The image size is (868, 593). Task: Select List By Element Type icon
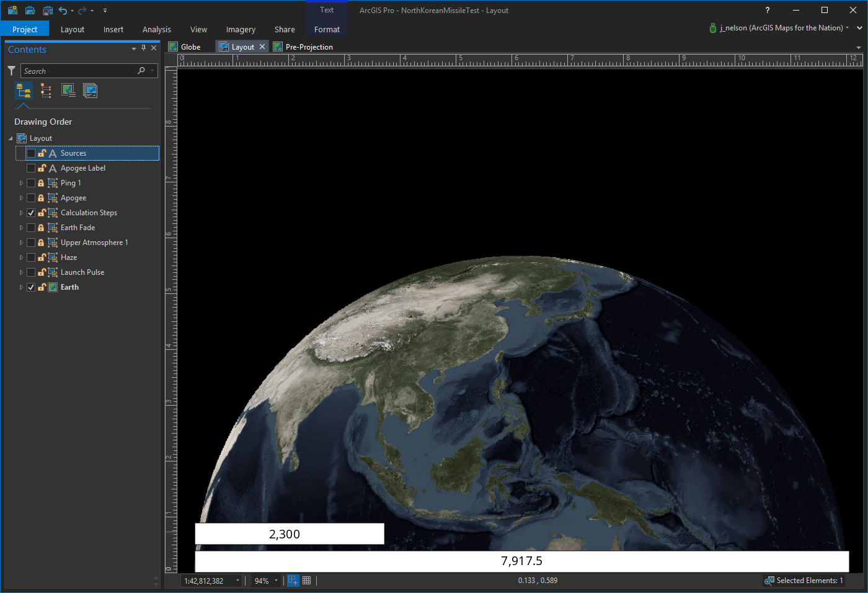pos(46,91)
